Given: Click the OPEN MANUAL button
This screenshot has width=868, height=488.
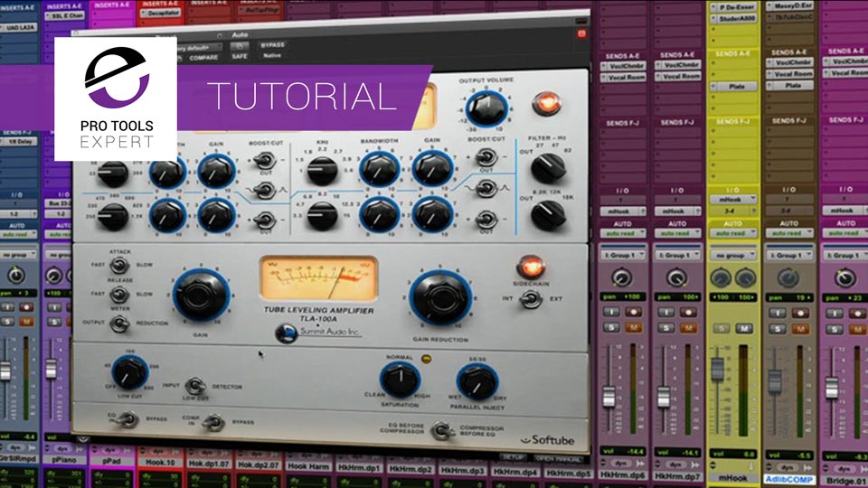Looking at the screenshot, I should (x=559, y=459).
